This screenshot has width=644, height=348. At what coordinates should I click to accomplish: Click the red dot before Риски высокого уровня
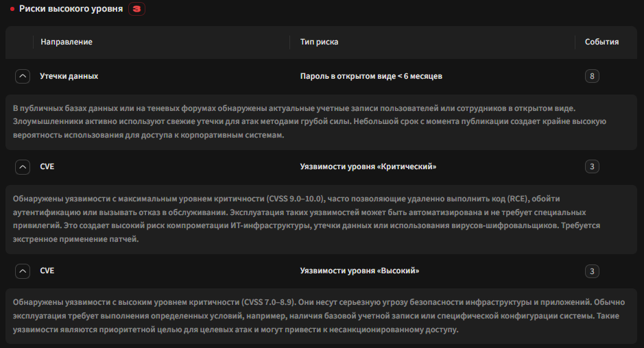pyautogui.click(x=12, y=9)
